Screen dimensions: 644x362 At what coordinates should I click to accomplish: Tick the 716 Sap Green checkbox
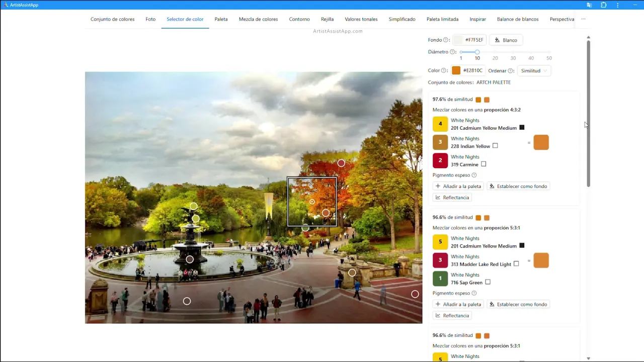pyautogui.click(x=488, y=282)
